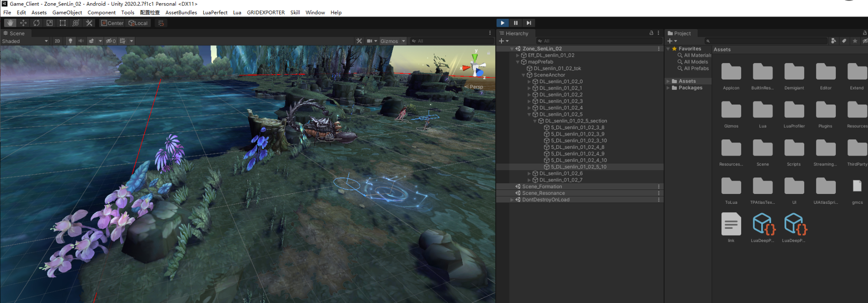868x303 pixels.
Task: Open the Shaded draw mode dropdown
Action: pyautogui.click(x=25, y=41)
